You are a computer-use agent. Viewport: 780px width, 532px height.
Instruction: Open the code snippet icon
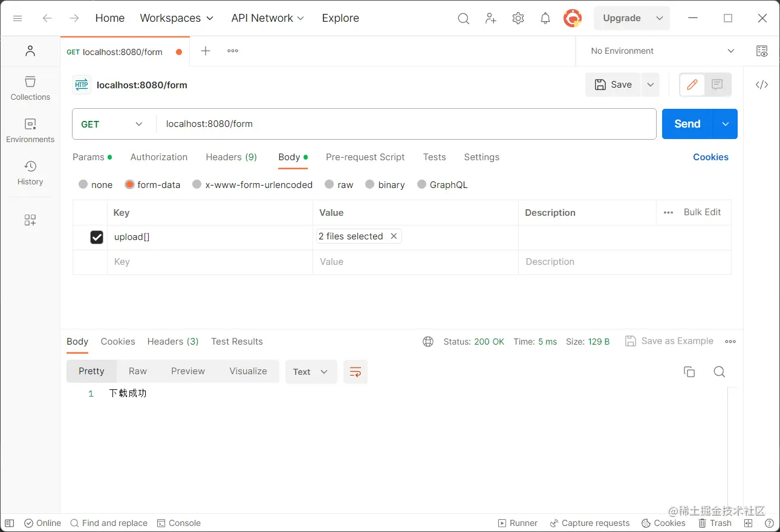tap(762, 85)
